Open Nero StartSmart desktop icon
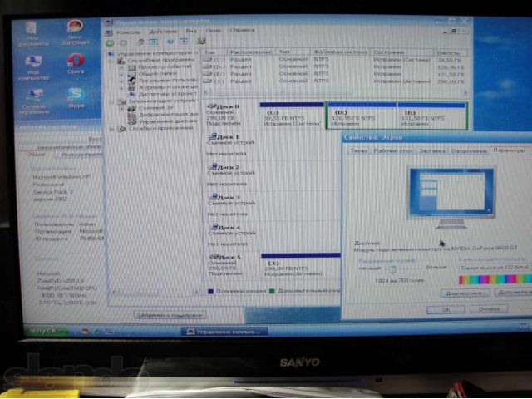532x399 pixels. [x=75, y=32]
